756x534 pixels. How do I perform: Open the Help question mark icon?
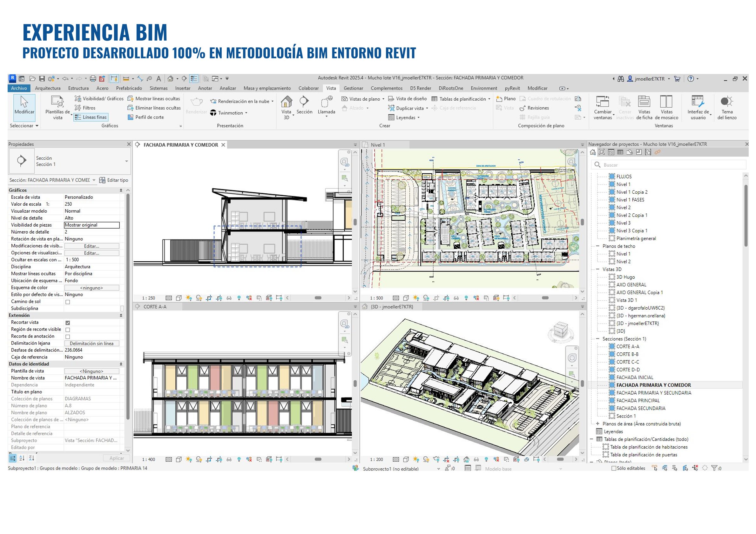pyautogui.click(x=691, y=79)
